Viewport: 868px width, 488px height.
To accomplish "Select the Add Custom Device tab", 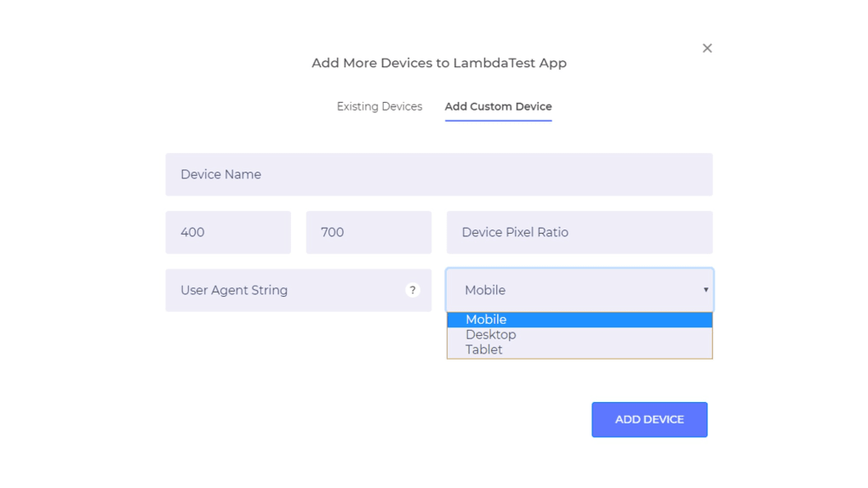I will (498, 106).
